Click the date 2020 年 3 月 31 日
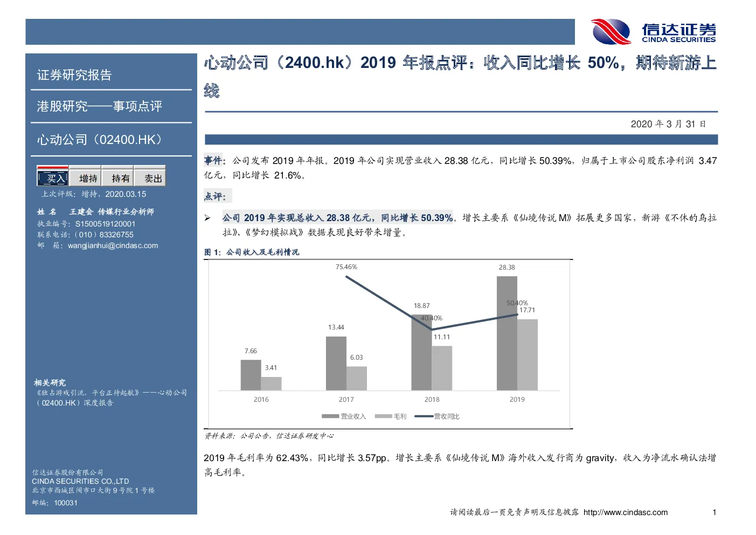 click(668, 124)
